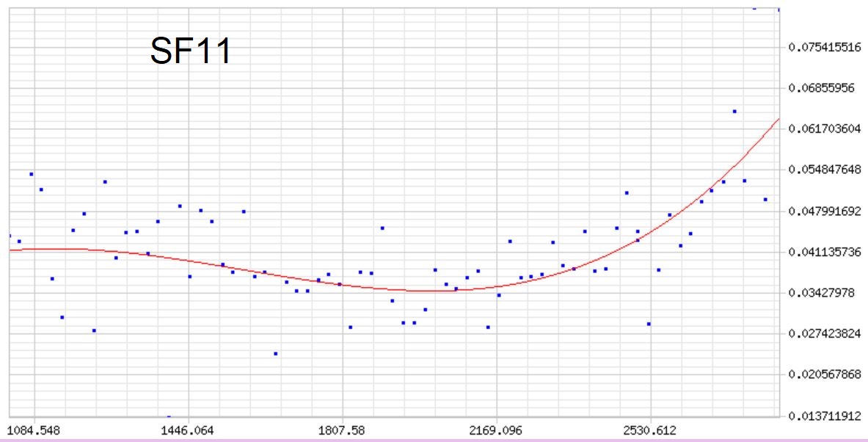Click the 0.061703604 y-axis value
Screen dimensions: 868x442
[824, 129]
